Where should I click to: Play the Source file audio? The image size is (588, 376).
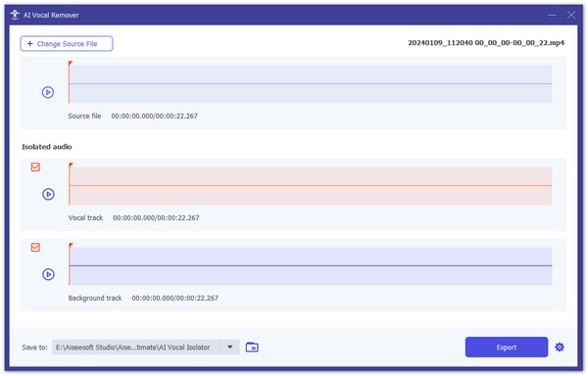[48, 92]
